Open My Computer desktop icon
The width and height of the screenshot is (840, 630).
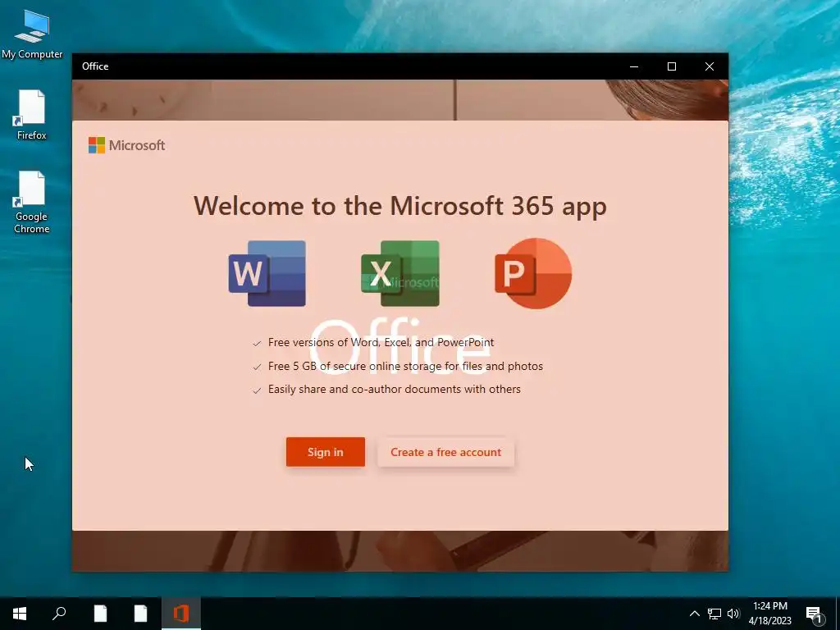[x=32, y=34]
